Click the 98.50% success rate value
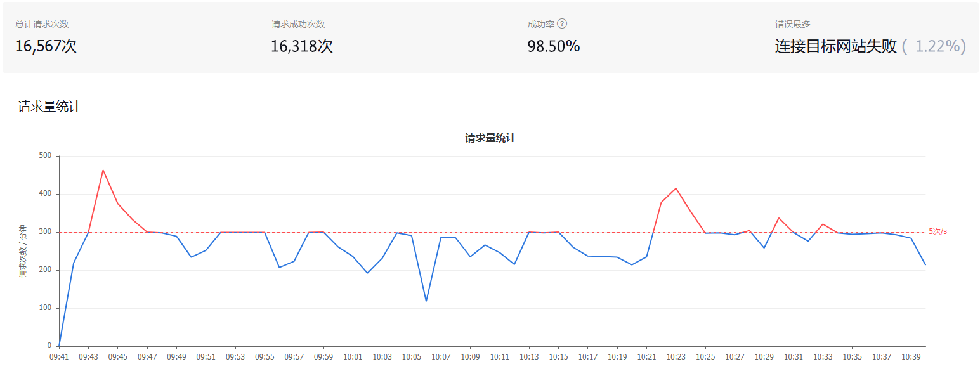 click(x=553, y=46)
